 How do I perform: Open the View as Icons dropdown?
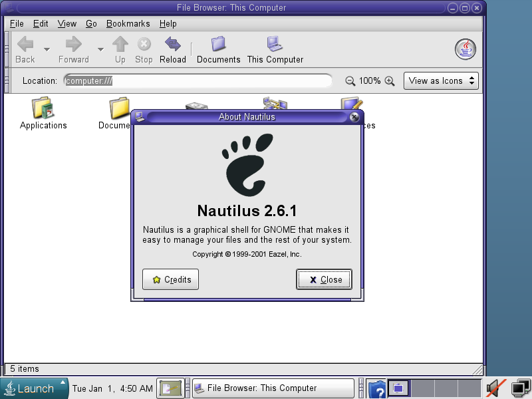441,80
